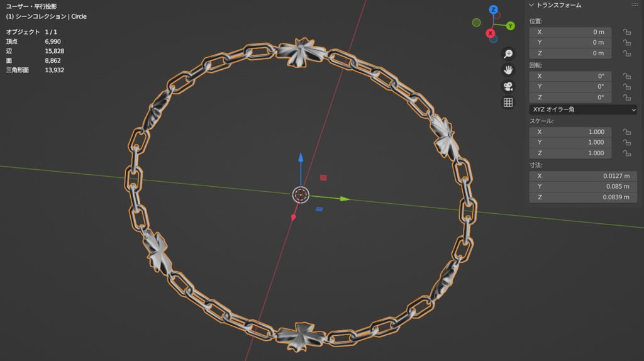
Task: Open the XYZ オイラー角 rotation mode dropdown
Action: coord(583,109)
